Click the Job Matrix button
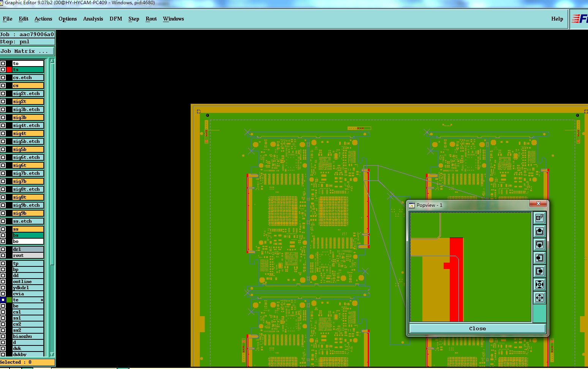588x369 pixels. tap(27, 51)
